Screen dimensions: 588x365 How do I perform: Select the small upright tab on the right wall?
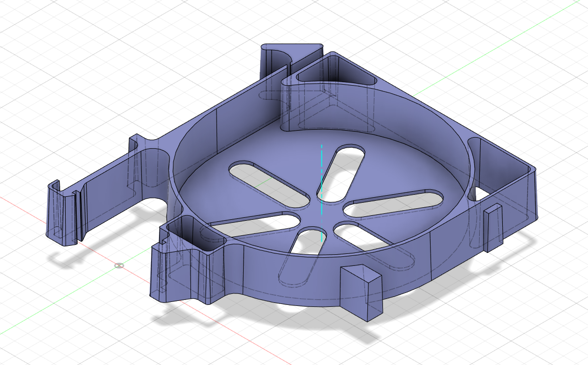pyautogui.click(x=493, y=228)
